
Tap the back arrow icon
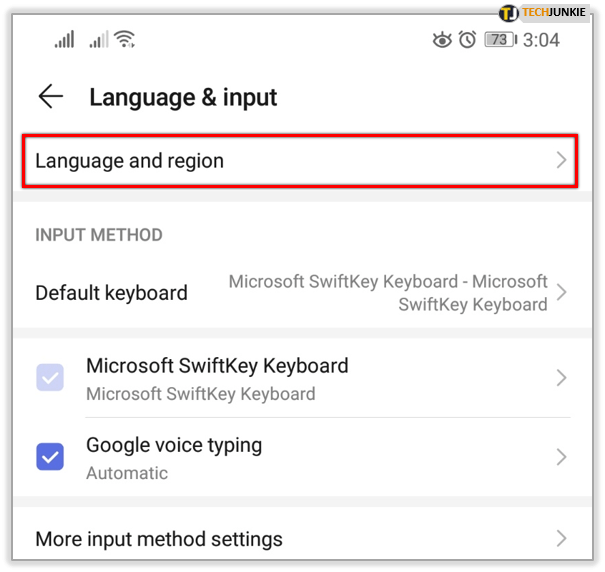(x=51, y=96)
